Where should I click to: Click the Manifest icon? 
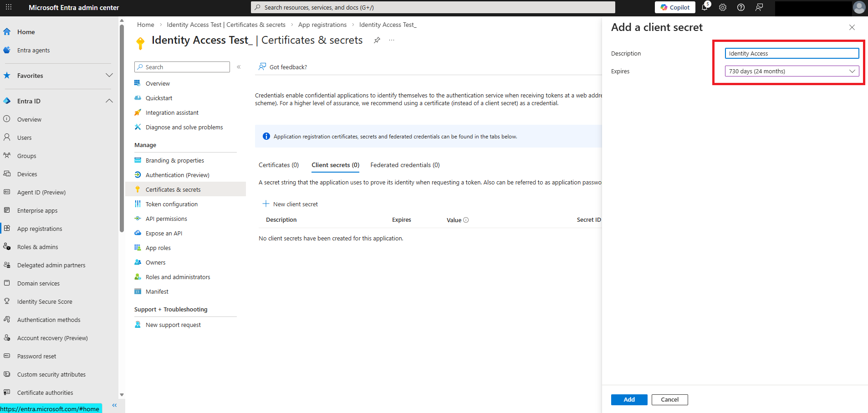(x=138, y=291)
